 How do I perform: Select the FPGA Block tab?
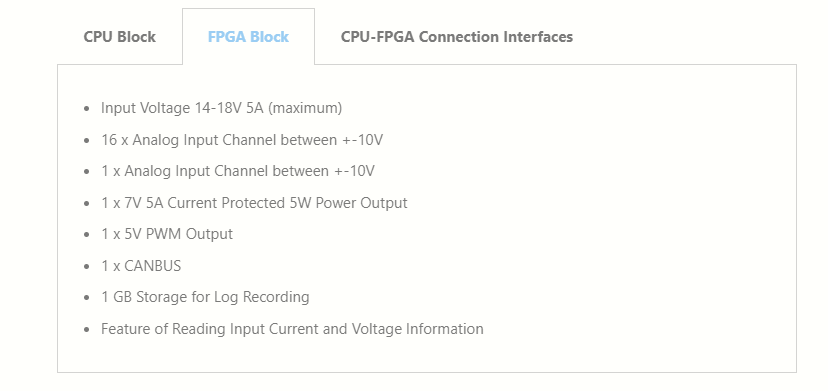pyautogui.click(x=248, y=37)
